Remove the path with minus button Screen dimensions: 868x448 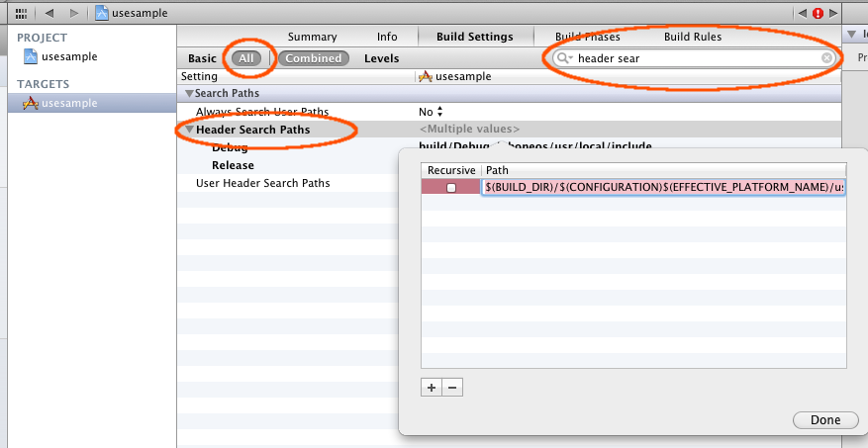pos(452,388)
